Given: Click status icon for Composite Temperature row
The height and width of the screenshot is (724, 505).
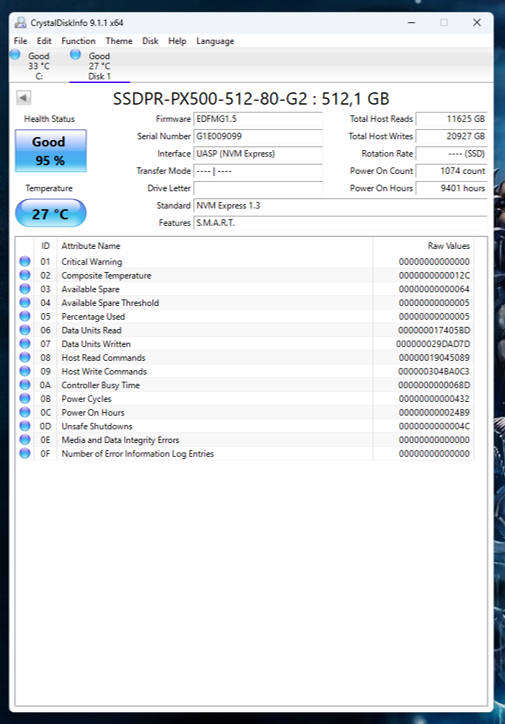Looking at the screenshot, I should [x=25, y=275].
